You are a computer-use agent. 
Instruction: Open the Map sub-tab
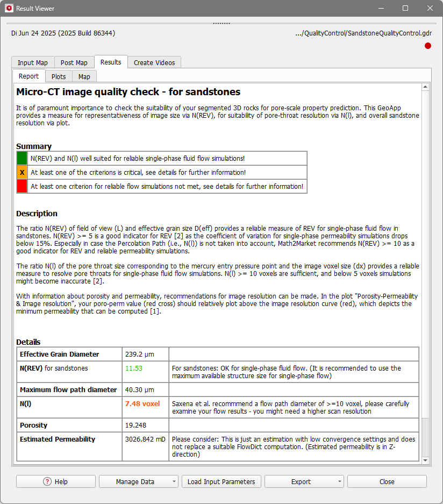(x=84, y=76)
